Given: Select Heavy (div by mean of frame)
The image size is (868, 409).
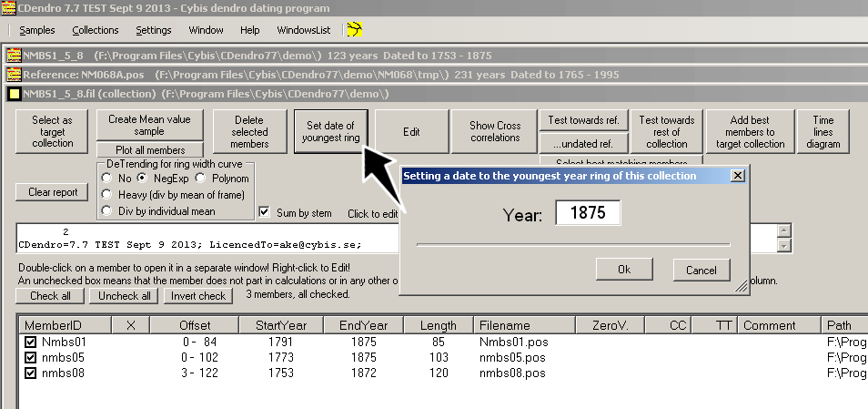Looking at the screenshot, I should tap(106, 195).
